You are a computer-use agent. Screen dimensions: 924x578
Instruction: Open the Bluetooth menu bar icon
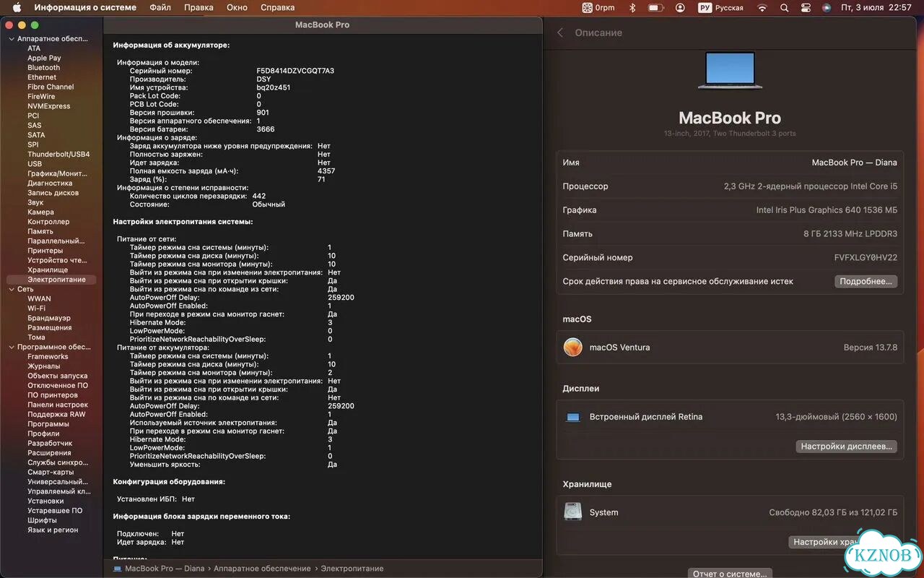[x=632, y=7]
